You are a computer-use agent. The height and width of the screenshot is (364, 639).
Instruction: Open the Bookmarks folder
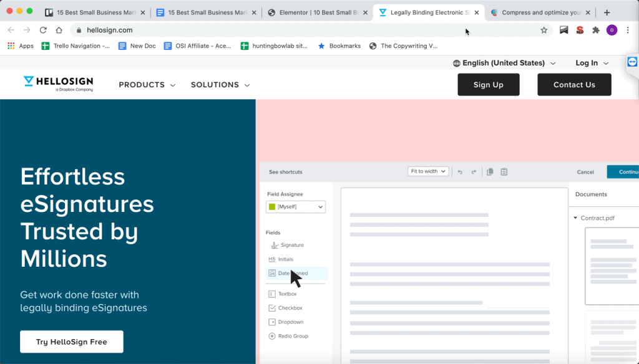tap(339, 46)
